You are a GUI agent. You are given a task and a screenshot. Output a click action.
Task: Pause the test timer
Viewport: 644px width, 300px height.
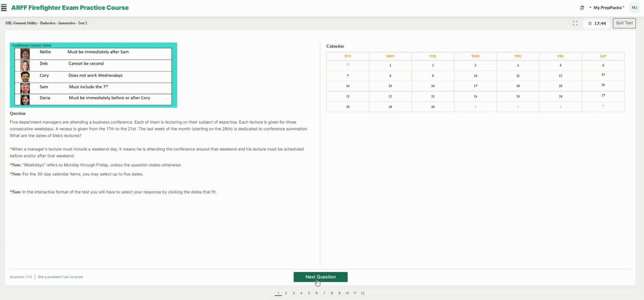click(590, 23)
